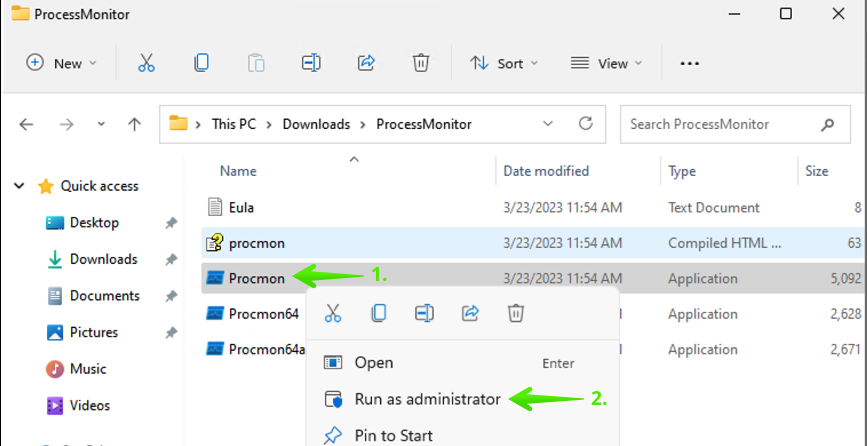
Task: Select the procmon help file icon
Action: (214, 243)
